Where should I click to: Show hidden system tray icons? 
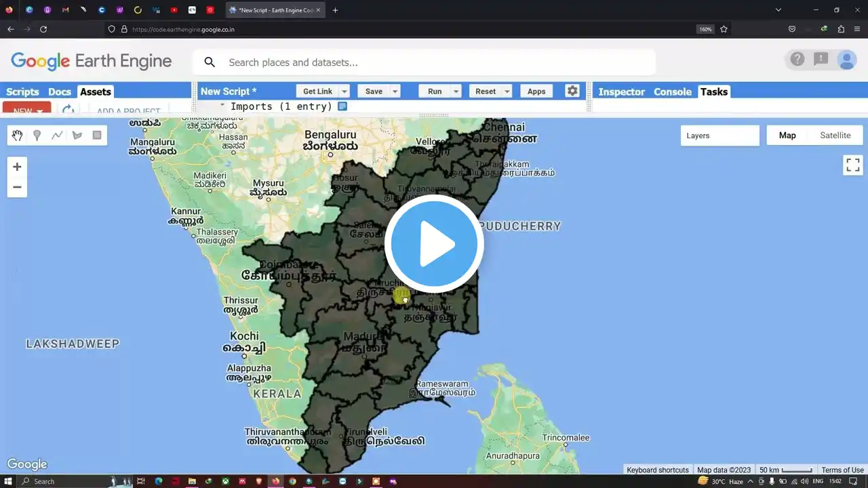click(x=750, y=481)
